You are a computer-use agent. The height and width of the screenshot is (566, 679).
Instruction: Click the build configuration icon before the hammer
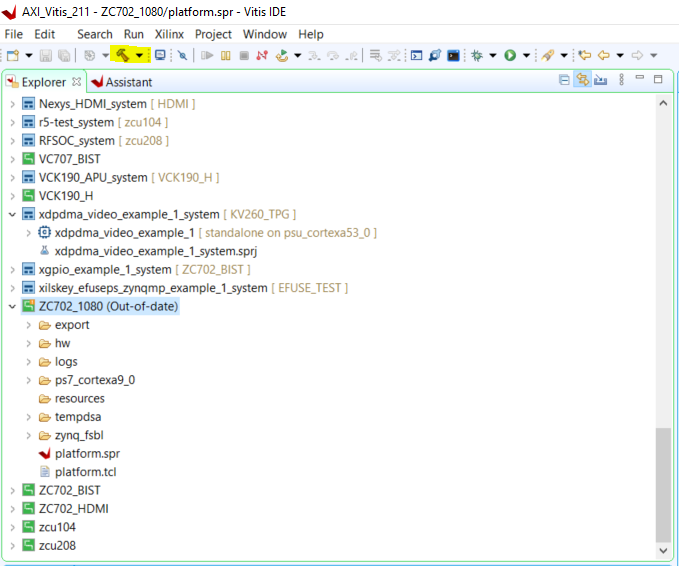(x=89, y=55)
